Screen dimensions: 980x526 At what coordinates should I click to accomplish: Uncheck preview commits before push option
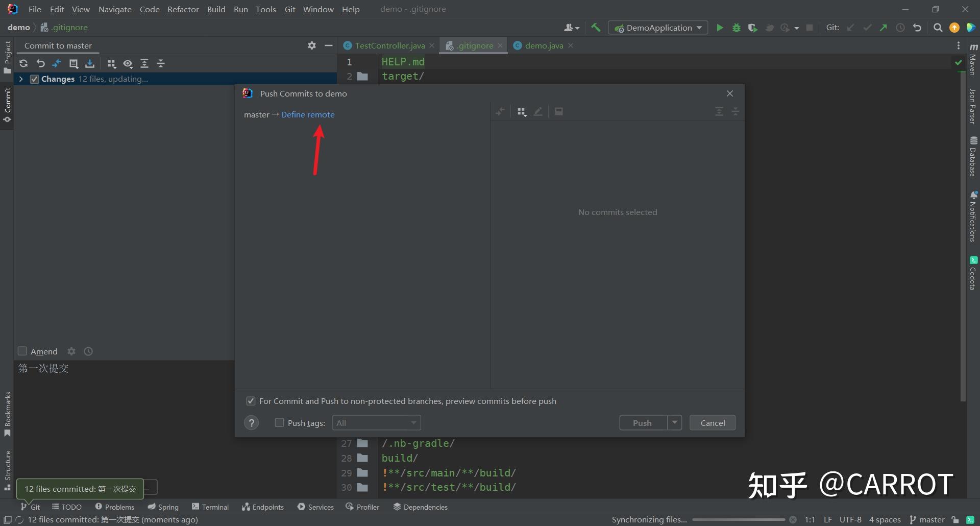point(251,401)
